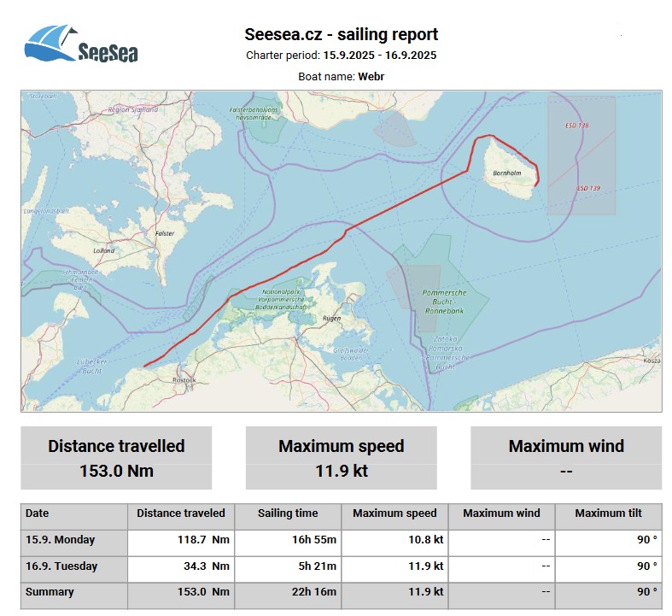Click the Pommersche Bucht Rönnebank area label

point(444,302)
